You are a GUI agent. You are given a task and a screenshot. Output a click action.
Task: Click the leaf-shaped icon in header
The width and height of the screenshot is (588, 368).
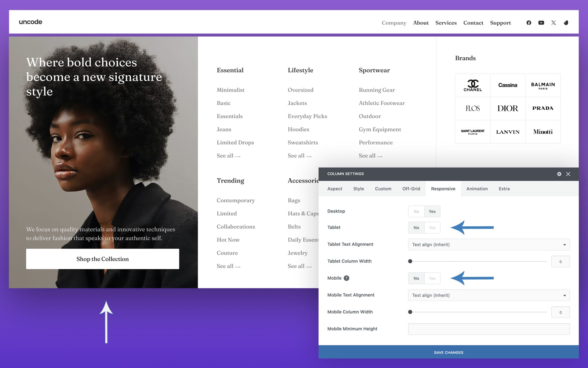pos(566,23)
